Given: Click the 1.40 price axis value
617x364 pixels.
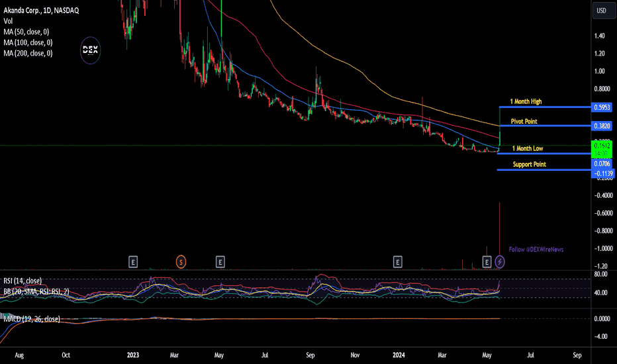Looking at the screenshot, I should tap(599, 36).
